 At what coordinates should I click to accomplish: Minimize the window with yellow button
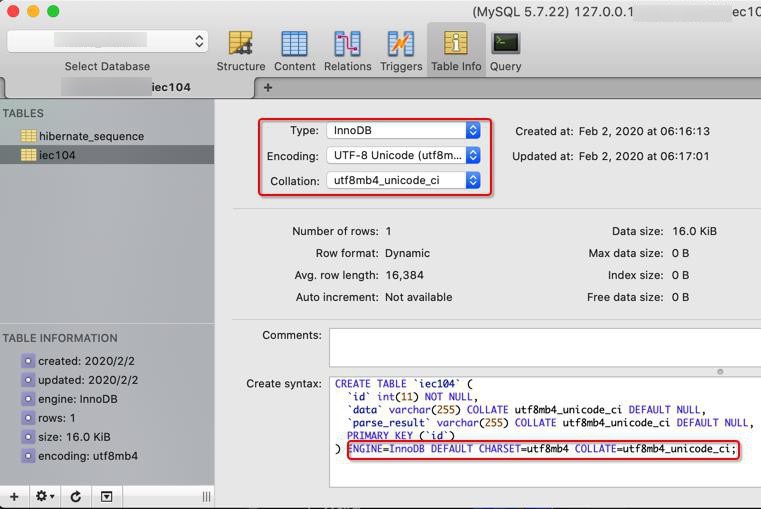(x=33, y=11)
